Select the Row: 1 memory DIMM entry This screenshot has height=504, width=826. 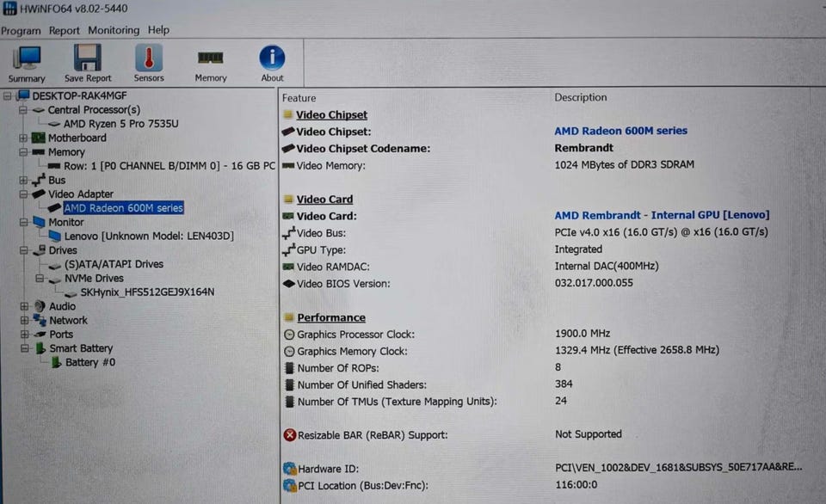(170, 166)
